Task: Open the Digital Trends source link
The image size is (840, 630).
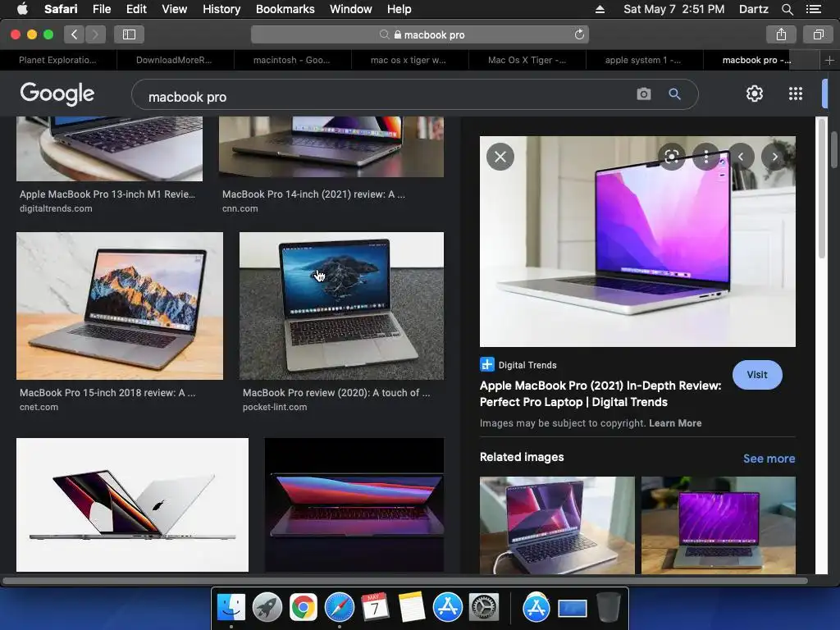Action: pyautogui.click(x=518, y=365)
